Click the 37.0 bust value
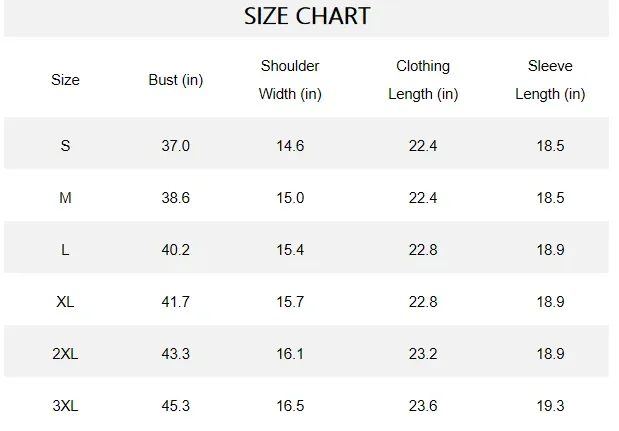The height and width of the screenshot is (431, 619). 175,146
